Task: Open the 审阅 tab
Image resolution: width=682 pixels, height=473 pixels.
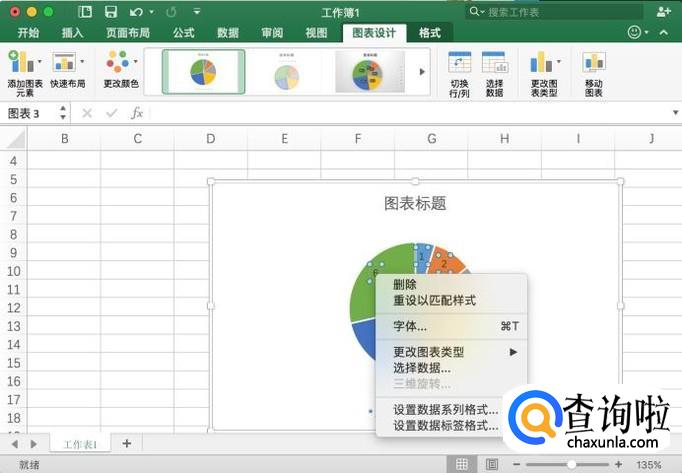Action: 272,33
